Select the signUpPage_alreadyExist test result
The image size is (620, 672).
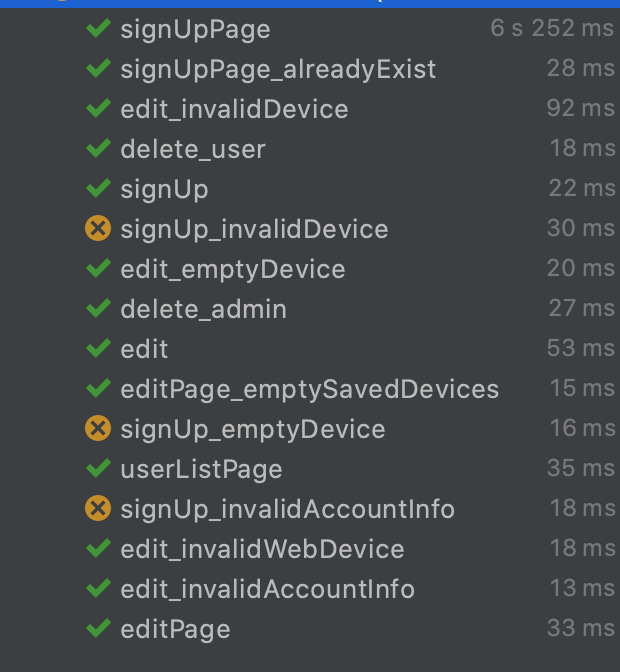(278, 69)
